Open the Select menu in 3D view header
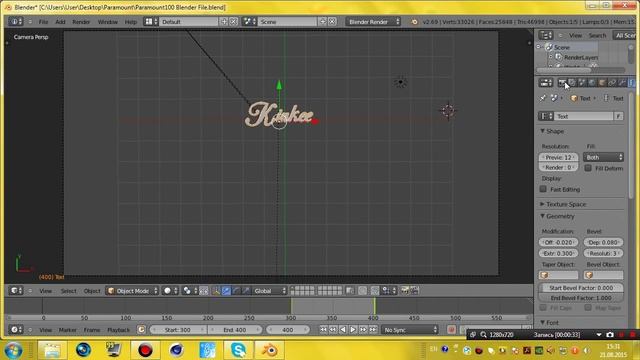Screen dimensions: 640x360 click(x=68, y=291)
